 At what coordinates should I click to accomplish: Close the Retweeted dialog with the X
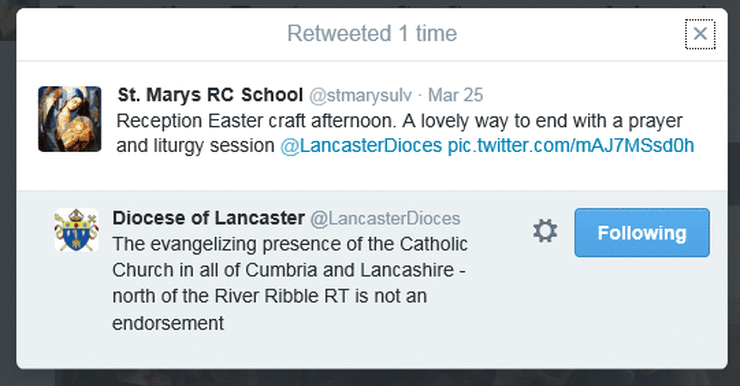tap(700, 34)
